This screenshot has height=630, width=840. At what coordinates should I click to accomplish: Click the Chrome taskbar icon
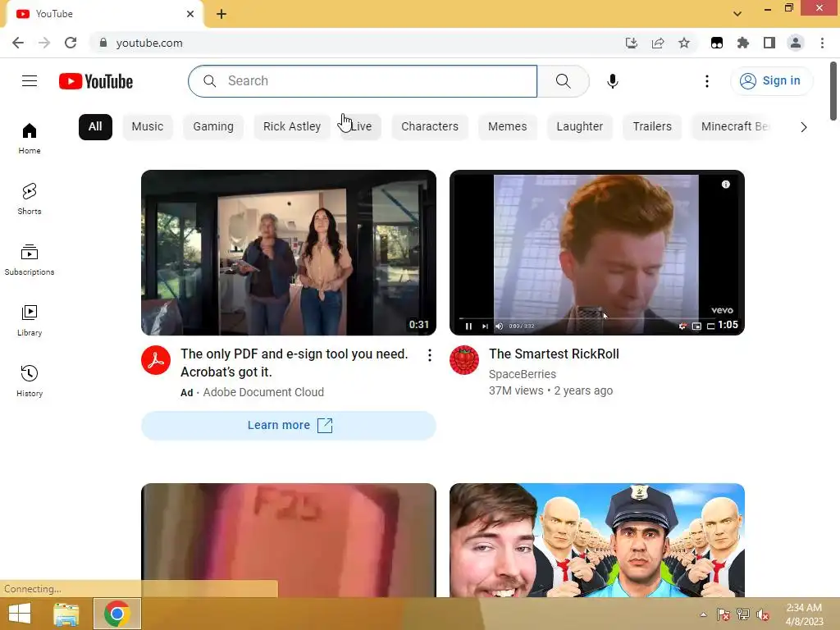117,614
